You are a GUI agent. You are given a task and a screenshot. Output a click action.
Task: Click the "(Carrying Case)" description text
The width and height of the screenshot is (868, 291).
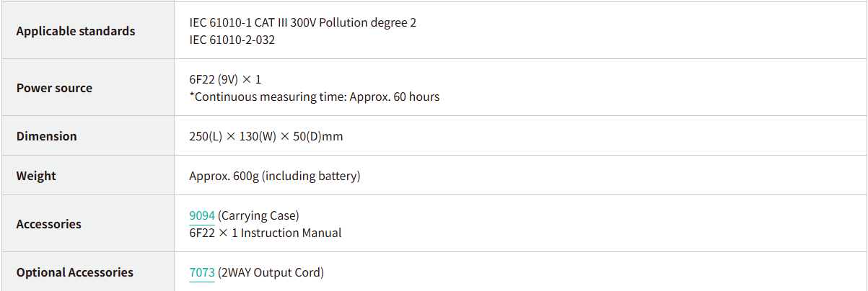(258, 215)
